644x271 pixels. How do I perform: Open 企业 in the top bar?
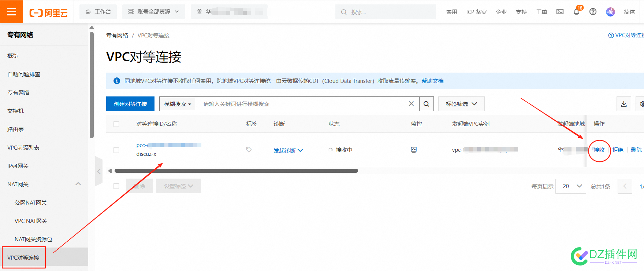[x=501, y=12]
